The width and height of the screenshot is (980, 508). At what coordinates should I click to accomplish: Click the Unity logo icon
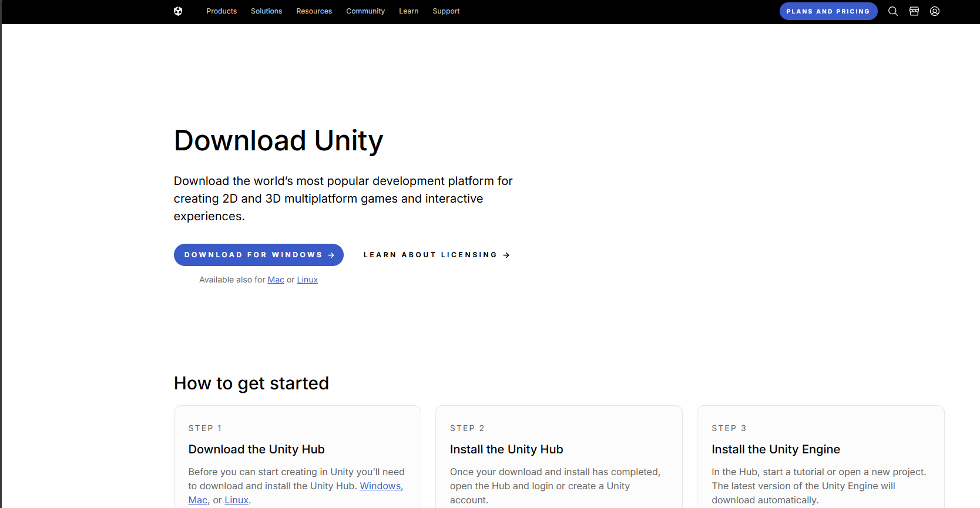tap(178, 11)
